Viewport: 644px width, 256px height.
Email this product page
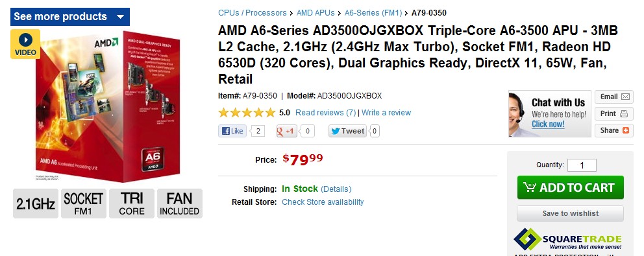(614, 97)
